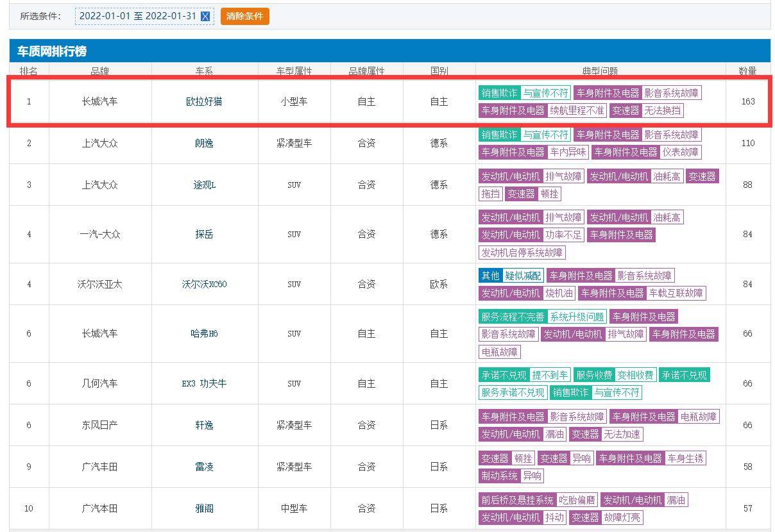This screenshot has width=775, height=532.
Task: Click 上汽大众 in the 朗逸 row
Action: (x=100, y=143)
